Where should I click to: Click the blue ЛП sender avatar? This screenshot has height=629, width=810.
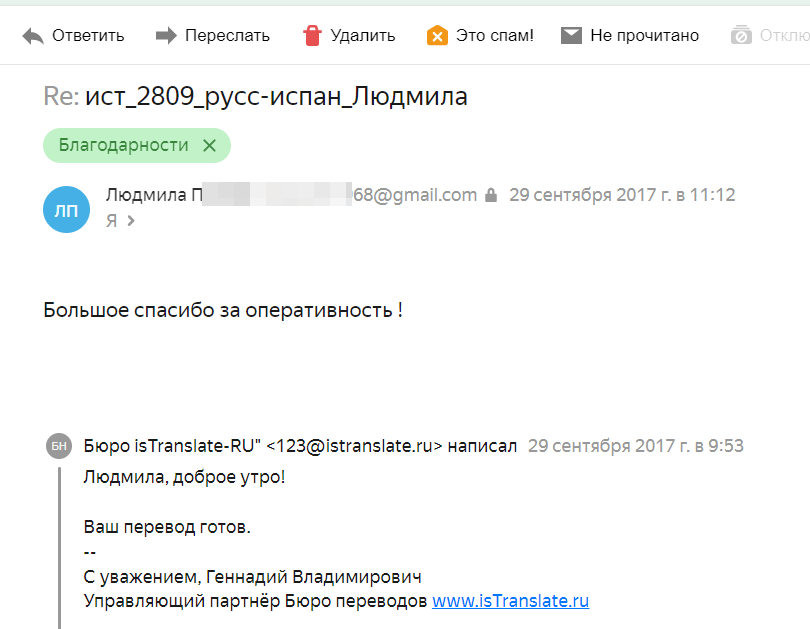pyautogui.click(x=67, y=210)
